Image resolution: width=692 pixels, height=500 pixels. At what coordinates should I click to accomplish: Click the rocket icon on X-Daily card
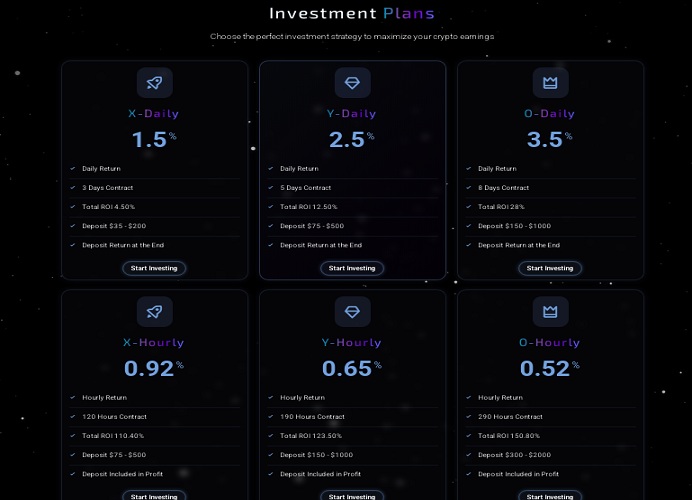[x=154, y=83]
